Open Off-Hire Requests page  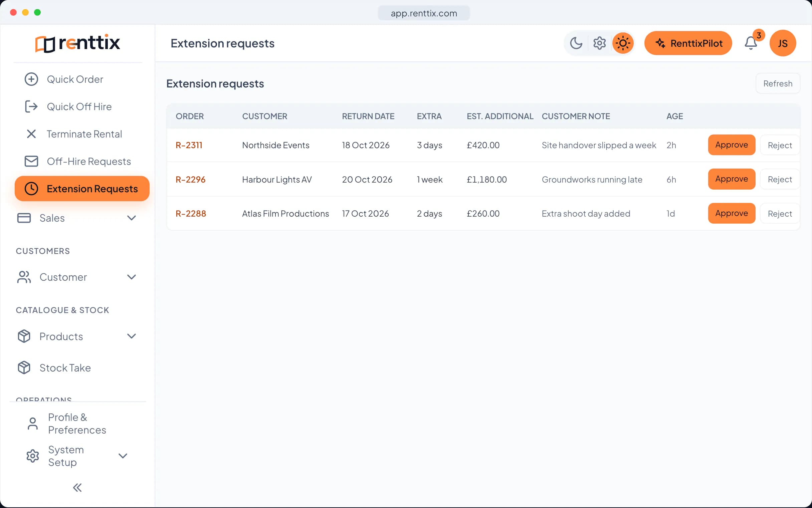78,161
